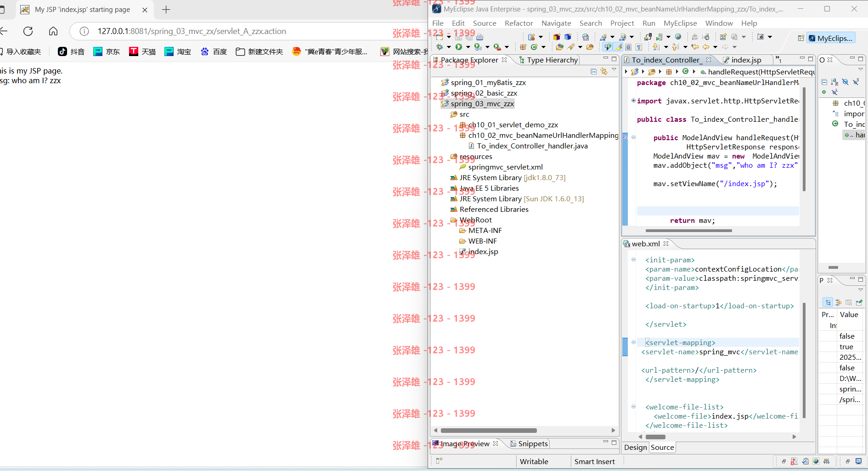Open the Project menu
Screen dimensions: 868x471
coord(622,23)
